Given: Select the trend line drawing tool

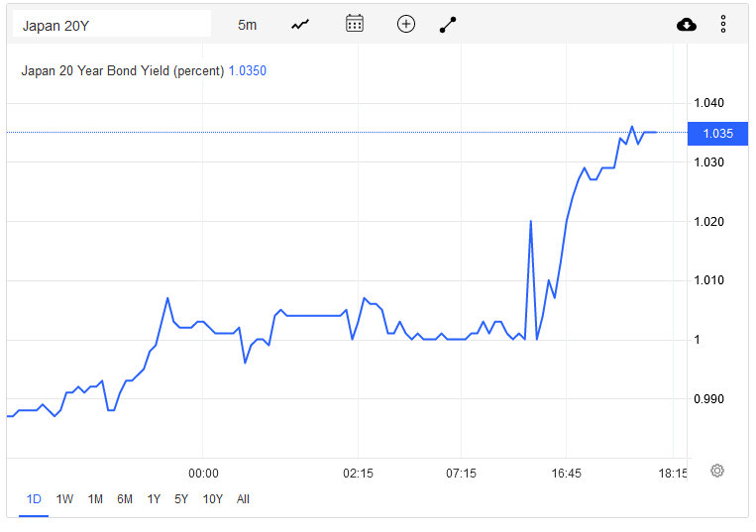Looking at the screenshot, I should 448,25.
